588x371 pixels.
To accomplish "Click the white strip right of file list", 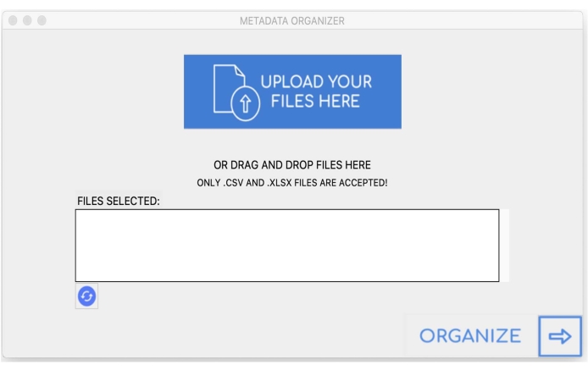I will (504, 245).
